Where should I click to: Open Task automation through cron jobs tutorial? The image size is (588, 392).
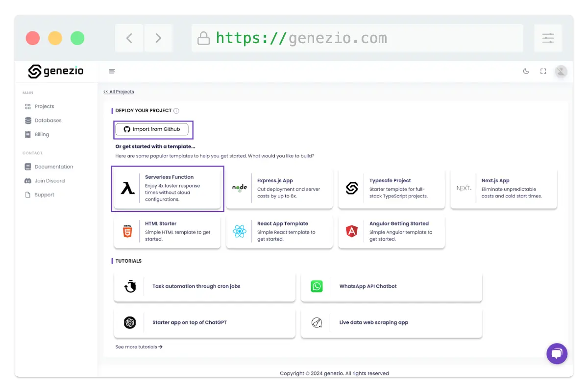click(205, 286)
